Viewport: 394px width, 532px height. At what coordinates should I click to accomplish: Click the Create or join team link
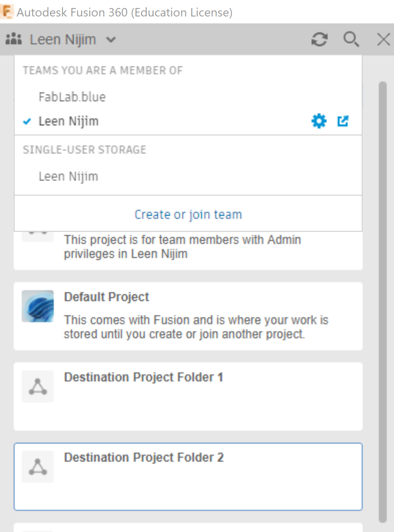coord(188,214)
